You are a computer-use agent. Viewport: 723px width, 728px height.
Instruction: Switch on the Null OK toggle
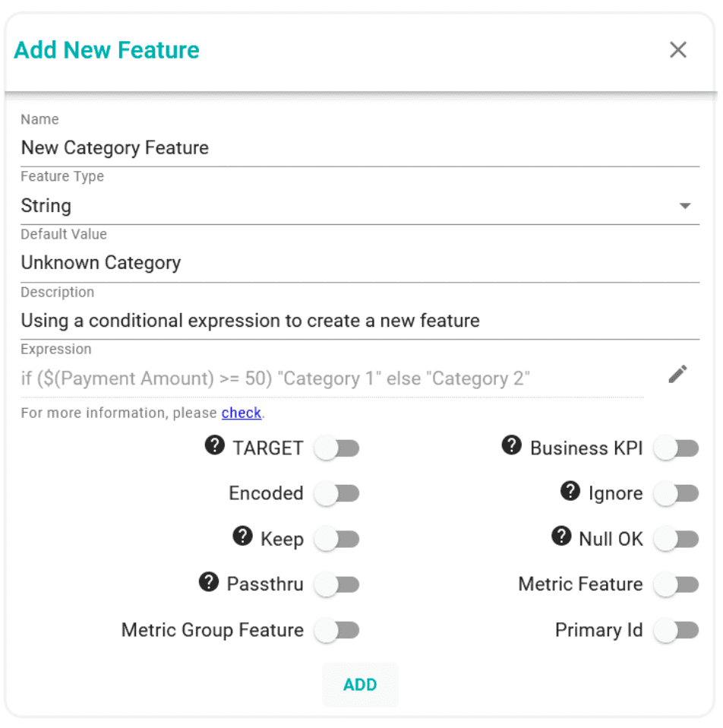click(x=677, y=540)
